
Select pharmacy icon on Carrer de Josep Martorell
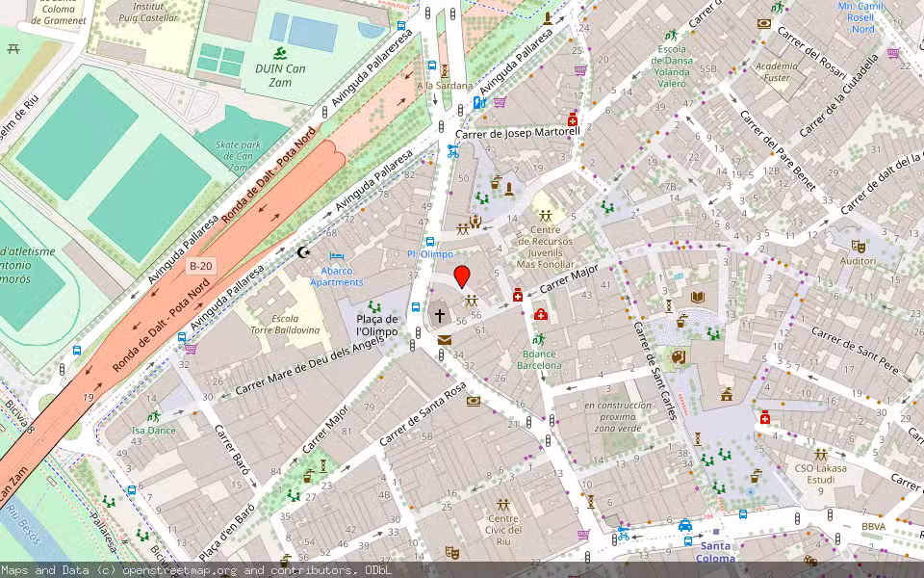pyautogui.click(x=572, y=119)
